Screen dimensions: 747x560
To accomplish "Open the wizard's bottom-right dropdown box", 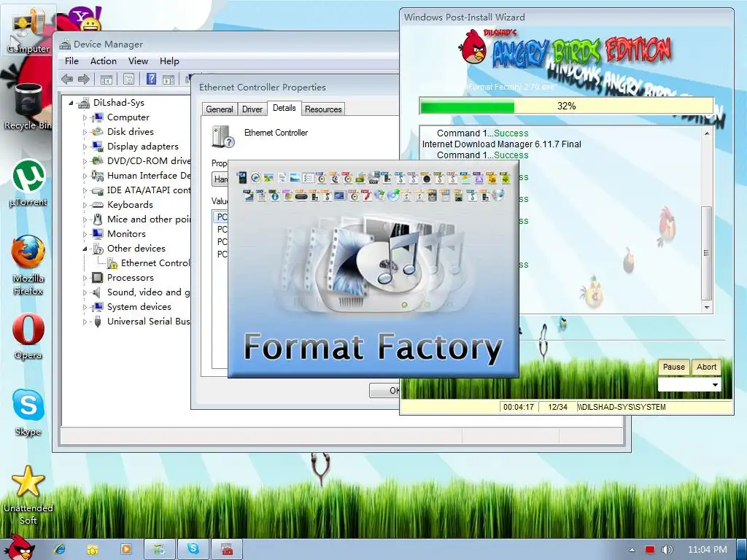I will 689,384.
